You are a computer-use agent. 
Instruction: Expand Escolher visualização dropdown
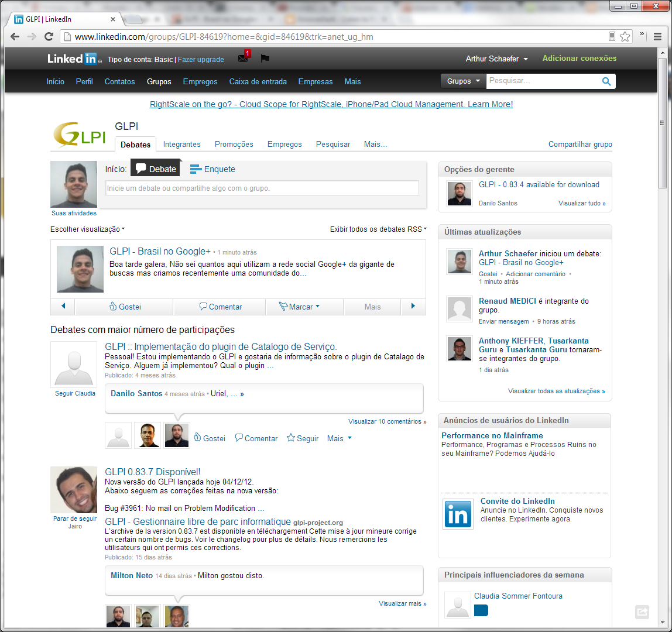click(x=87, y=229)
